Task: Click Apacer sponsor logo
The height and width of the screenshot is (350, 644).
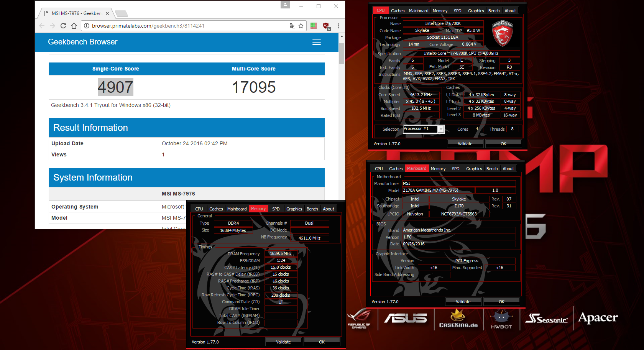Action: (x=598, y=318)
